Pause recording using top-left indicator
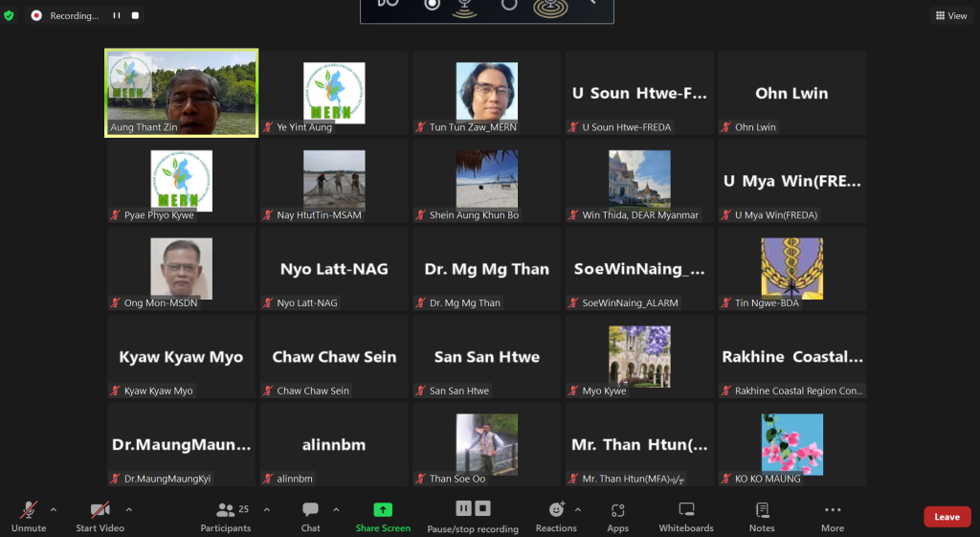 (117, 15)
